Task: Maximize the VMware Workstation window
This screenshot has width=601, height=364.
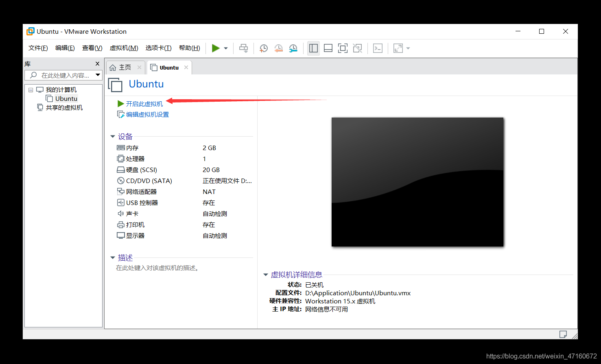Action: tap(542, 31)
